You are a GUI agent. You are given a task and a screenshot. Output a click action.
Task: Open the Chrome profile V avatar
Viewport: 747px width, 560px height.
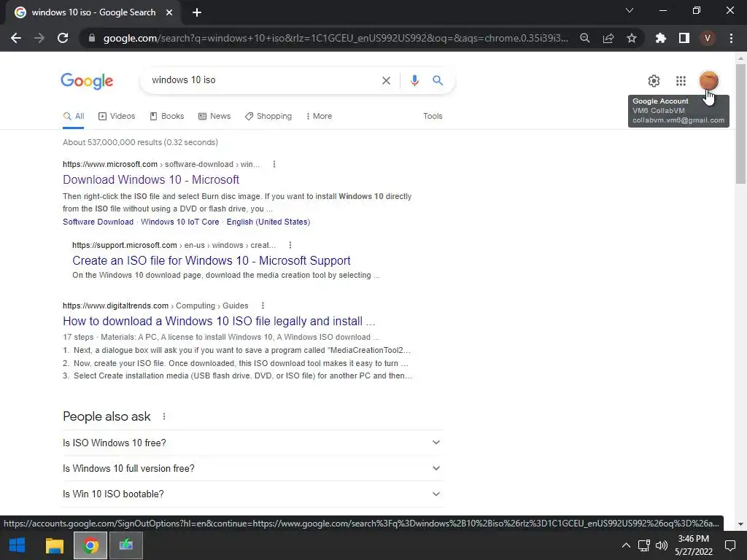point(708,38)
